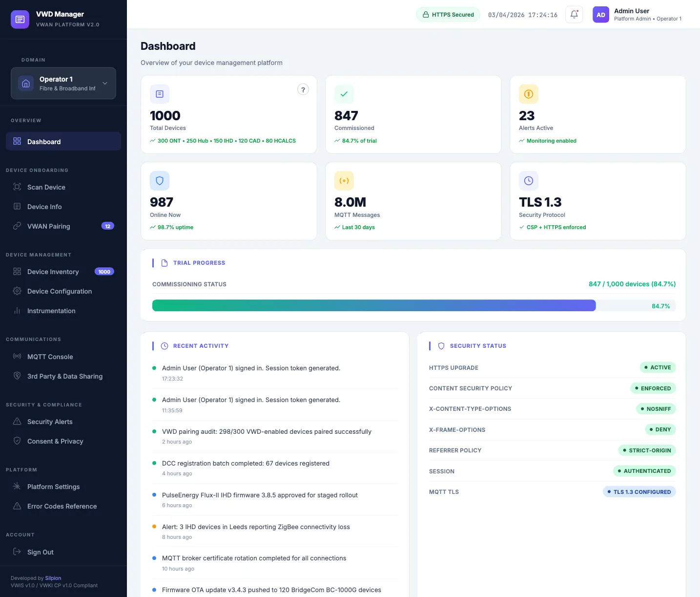Sign out of the platform
700x597 pixels.
point(40,552)
